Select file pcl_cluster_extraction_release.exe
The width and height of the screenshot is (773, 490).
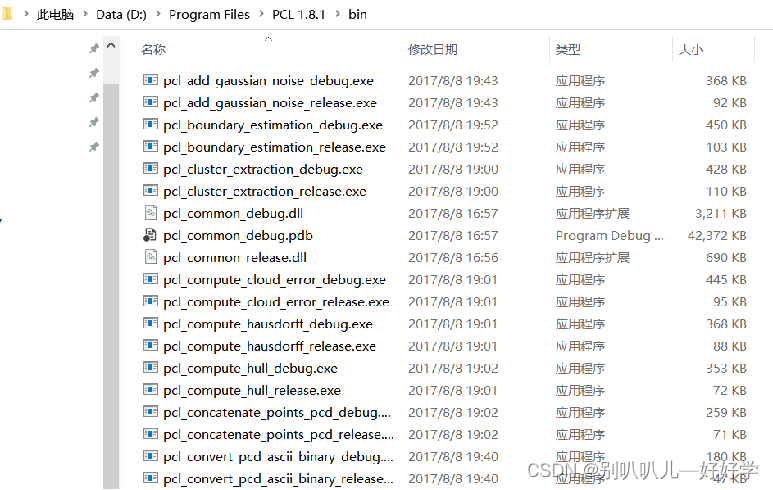tap(265, 191)
